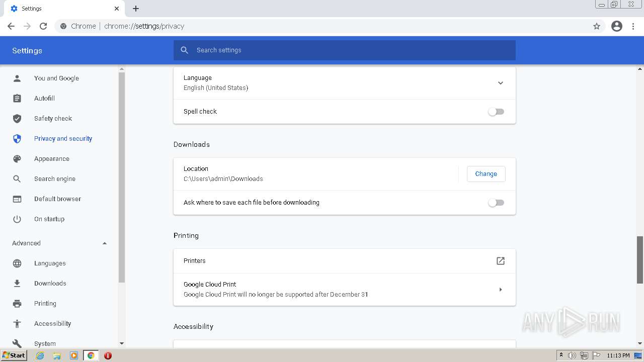644x362 pixels.
Task: Open the Chrome profile avatar icon
Action: click(617, 26)
